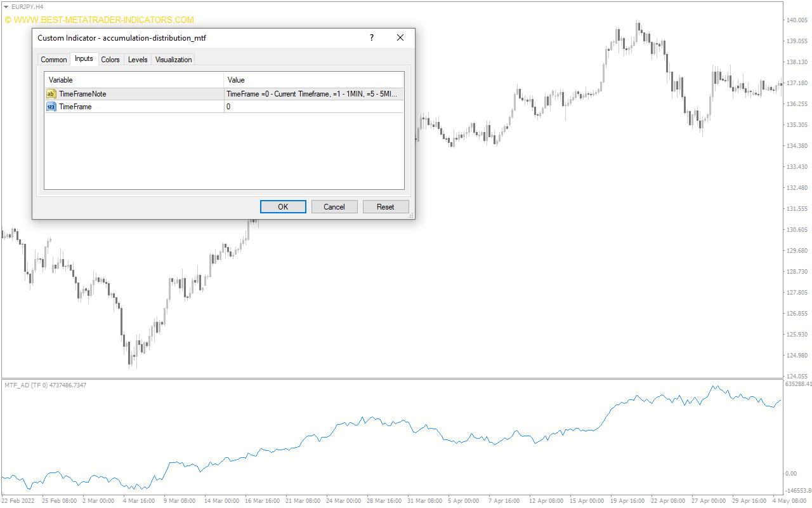Open the EURJPY,H4 chart dropdown arrow
812x508 pixels.
tap(6, 6)
